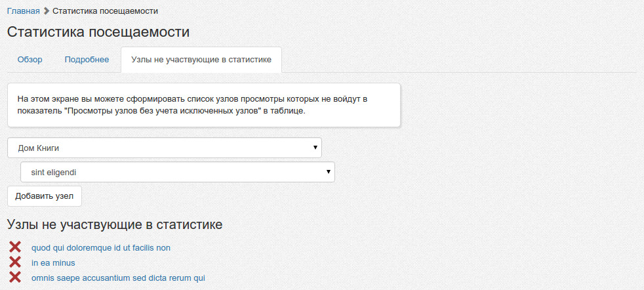Click the arrow on the "Дом Книги" select
Image resolution: width=644 pixels, height=290 pixels.
(x=315, y=148)
